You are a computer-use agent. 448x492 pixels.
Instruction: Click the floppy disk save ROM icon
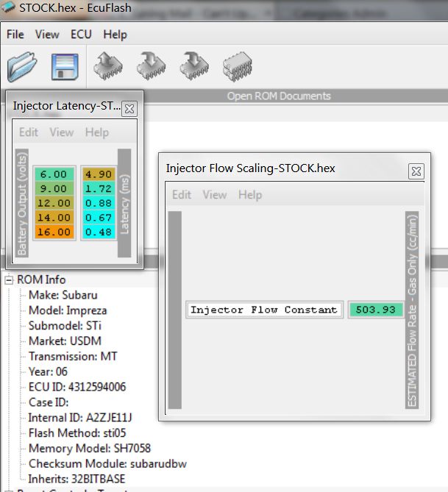pyautogui.click(x=65, y=66)
